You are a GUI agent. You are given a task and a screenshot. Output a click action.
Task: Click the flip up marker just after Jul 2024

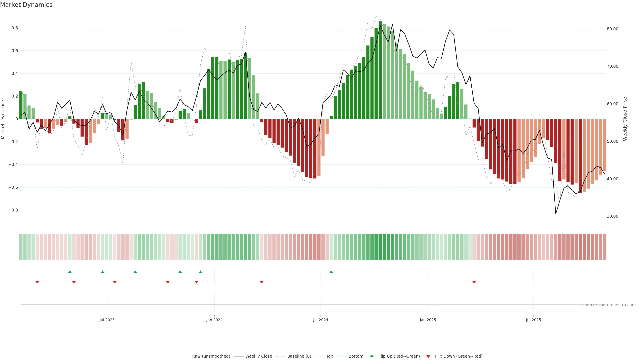(x=331, y=272)
